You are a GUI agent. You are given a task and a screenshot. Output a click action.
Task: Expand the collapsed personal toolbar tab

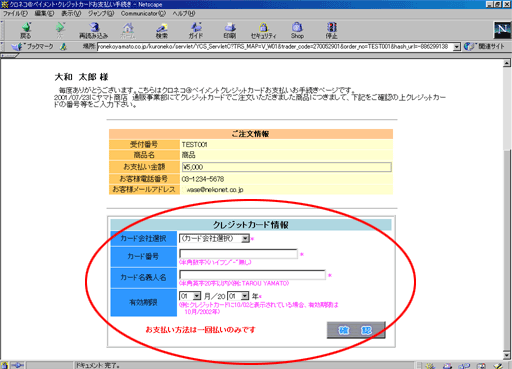click(x=9, y=56)
